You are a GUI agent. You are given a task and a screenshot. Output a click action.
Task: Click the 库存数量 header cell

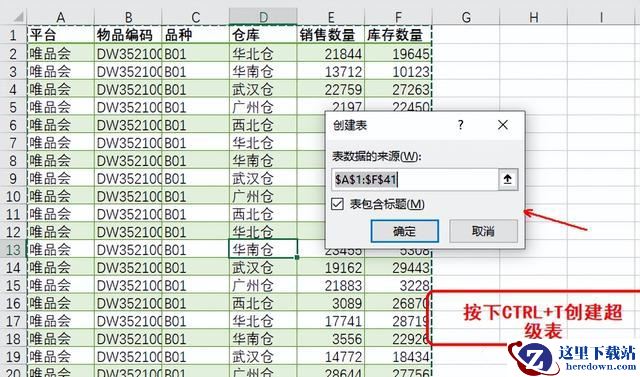click(x=398, y=35)
